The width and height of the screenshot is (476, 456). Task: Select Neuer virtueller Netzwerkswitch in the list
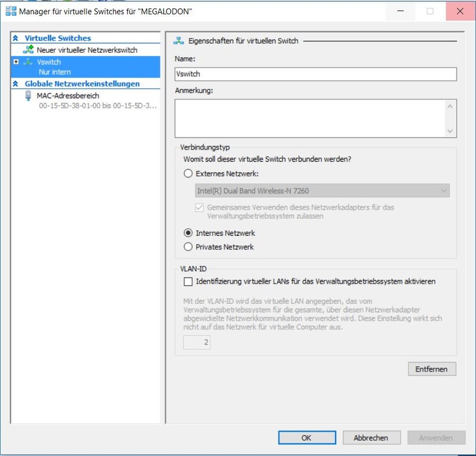pyautogui.click(x=86, y=50)
